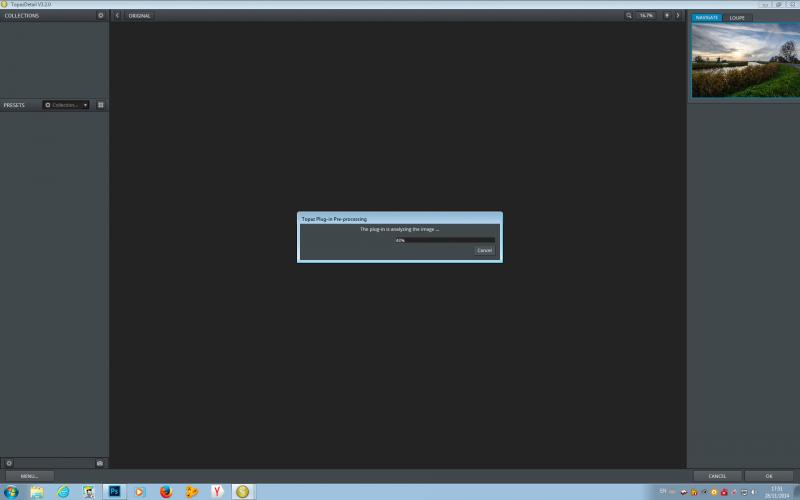
Task: Switch to Photoshop in taskbar
Action: coord(114,492)
